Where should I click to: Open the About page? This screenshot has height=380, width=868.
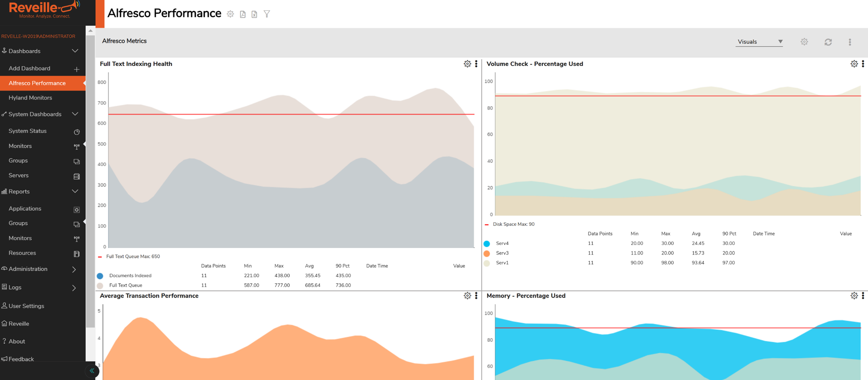point(17,342)
